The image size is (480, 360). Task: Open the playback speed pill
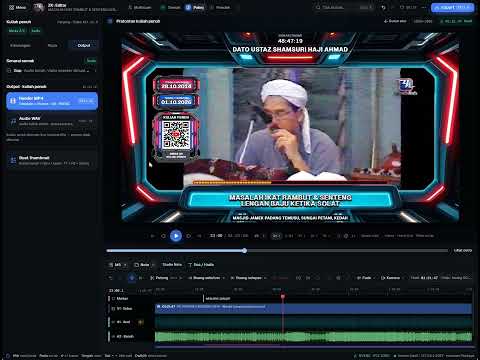(x=276, y=236)
